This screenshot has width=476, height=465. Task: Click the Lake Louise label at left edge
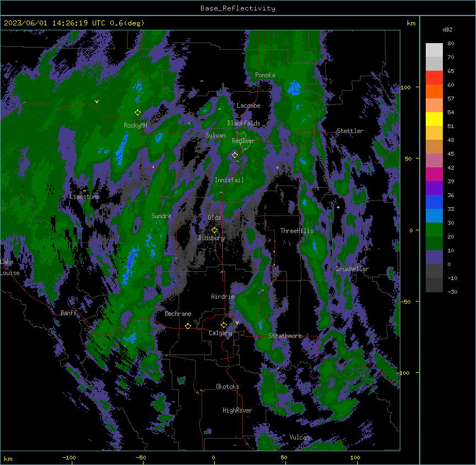pos(10,267)
